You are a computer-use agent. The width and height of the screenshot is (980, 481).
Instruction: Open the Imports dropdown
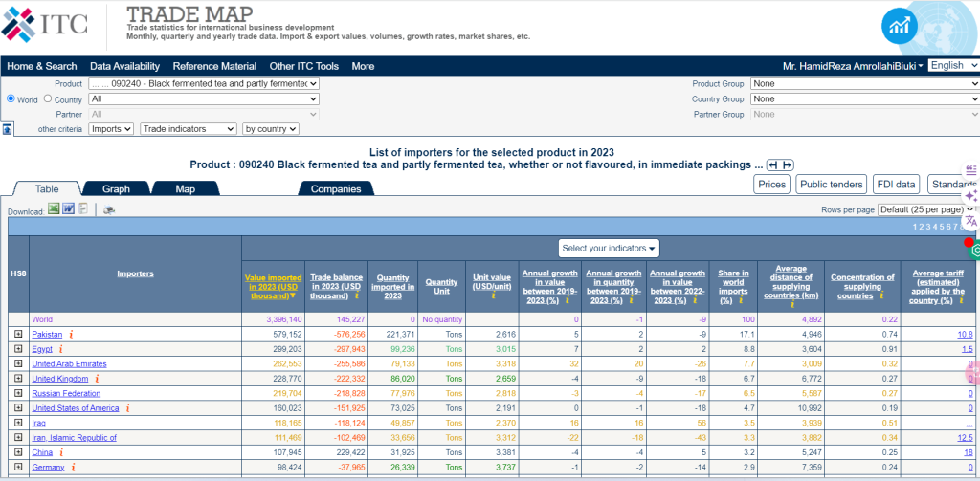coord(111,129)
